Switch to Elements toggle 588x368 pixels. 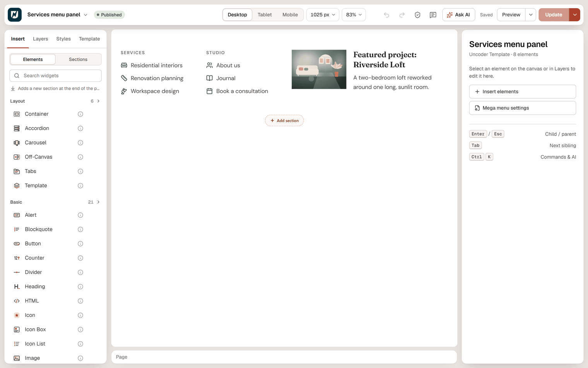tap(33, 59)
